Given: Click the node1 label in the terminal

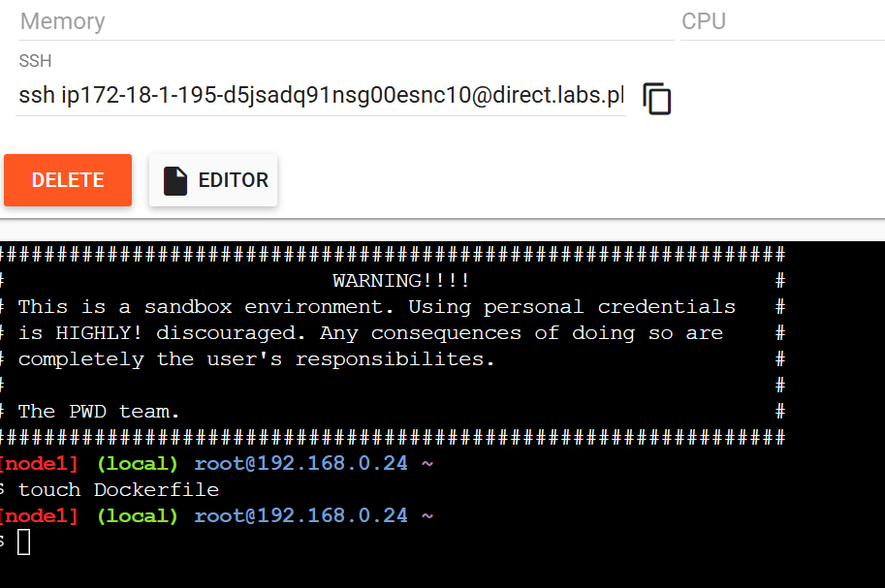Looking at the screenshot, I should pyautogui.click(x=40, y=463).
